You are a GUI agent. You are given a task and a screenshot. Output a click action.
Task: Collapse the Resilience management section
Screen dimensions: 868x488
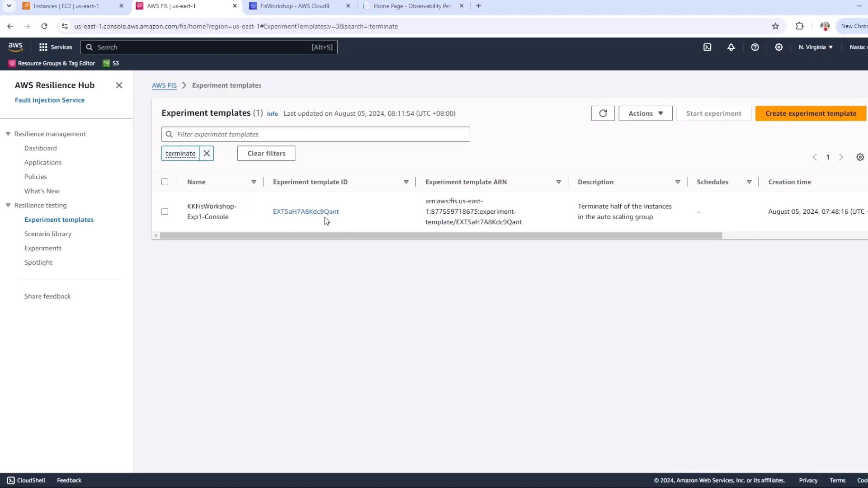[8, 134]
